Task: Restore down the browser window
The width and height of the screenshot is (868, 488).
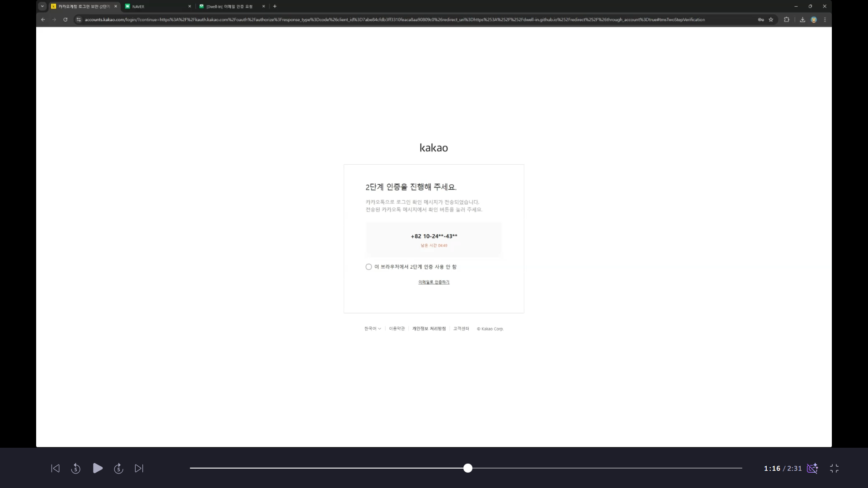Action: (x=810, y=6)
